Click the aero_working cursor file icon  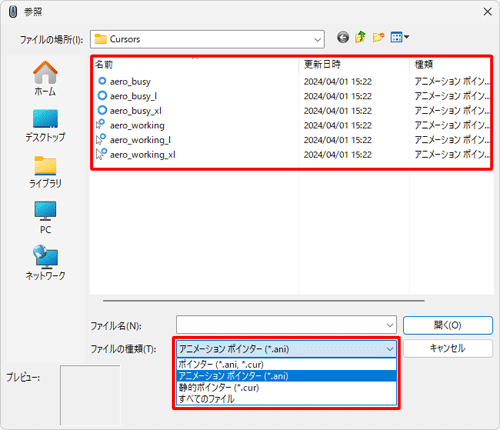[x=101, y=124]
